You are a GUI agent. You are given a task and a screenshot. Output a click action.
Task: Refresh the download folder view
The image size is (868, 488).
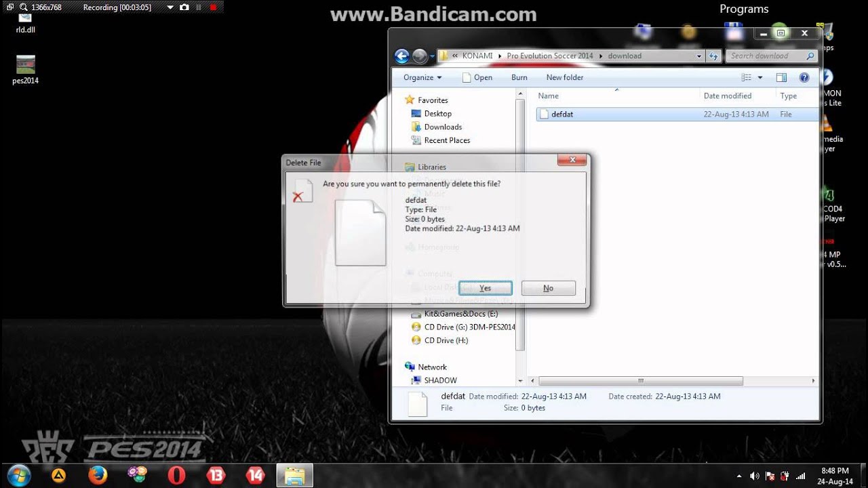713,56
